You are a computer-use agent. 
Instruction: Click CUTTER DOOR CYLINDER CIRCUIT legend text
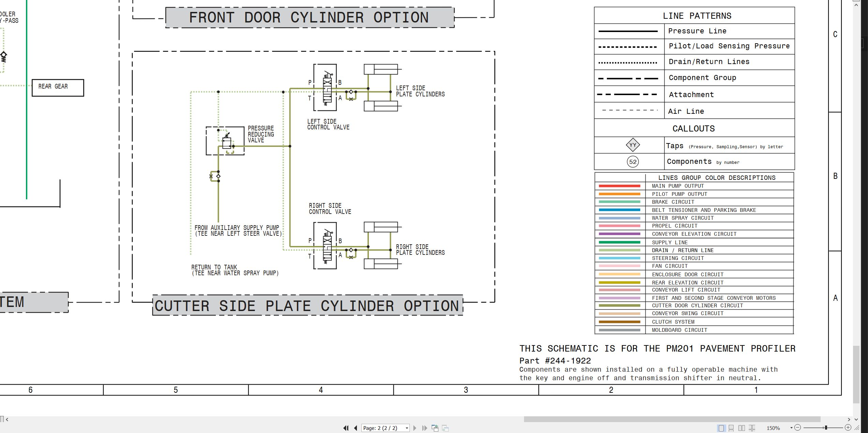697,306
